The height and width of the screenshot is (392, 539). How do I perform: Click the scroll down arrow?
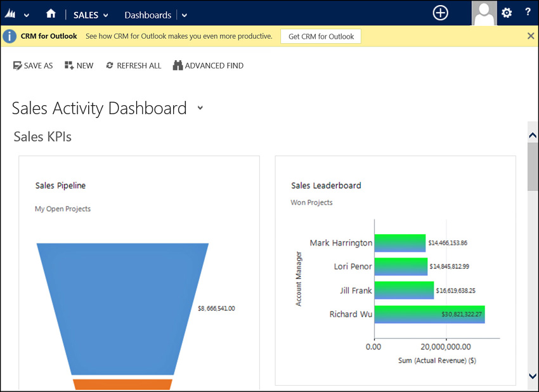pos(533,376)
